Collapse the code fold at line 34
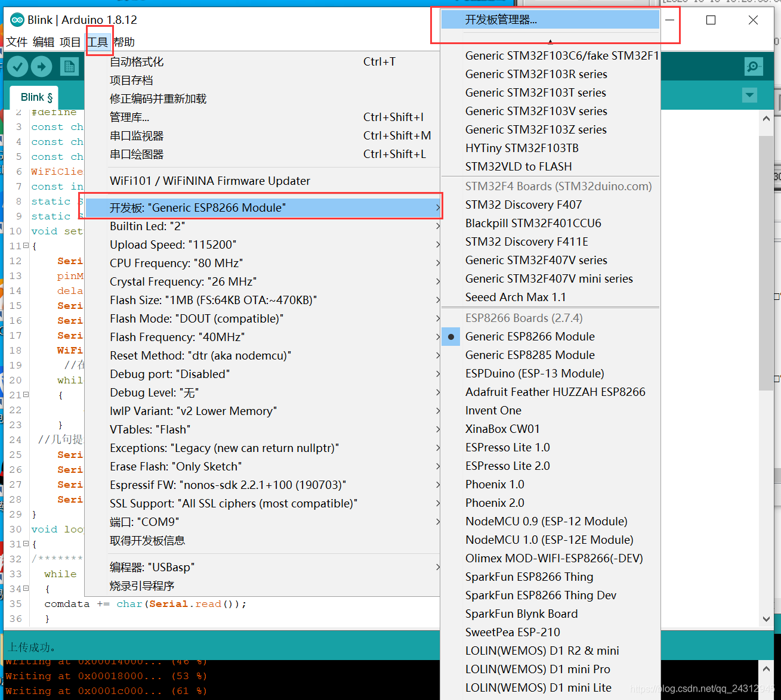The width and height of the screenshot is (781, 700). point(26,588)
